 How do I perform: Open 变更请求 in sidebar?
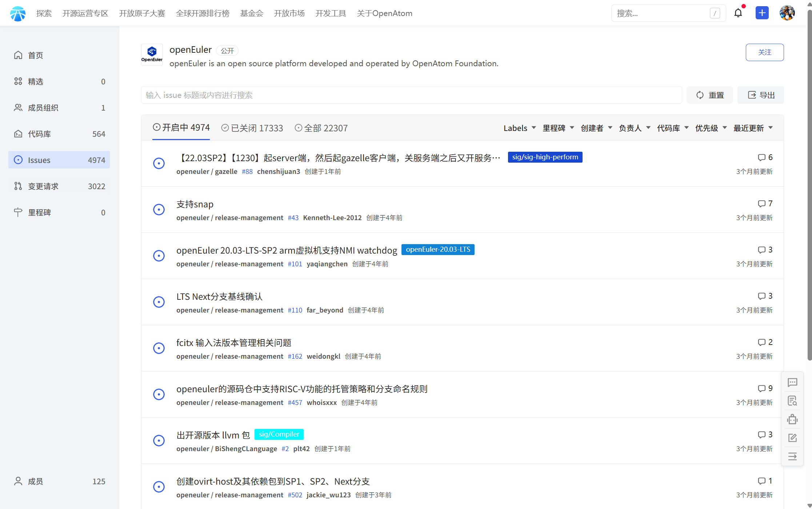[59, 186]
